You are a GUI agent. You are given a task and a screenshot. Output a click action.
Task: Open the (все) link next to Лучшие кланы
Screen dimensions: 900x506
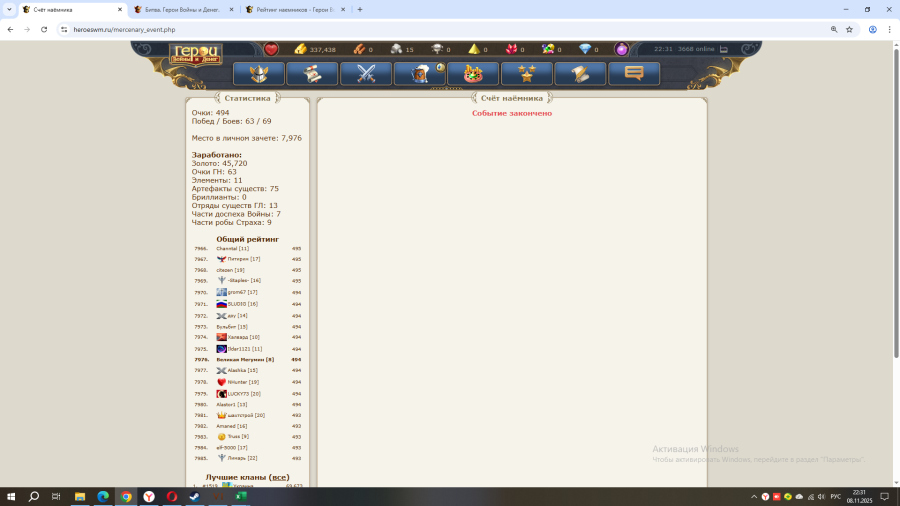pos(279,477)
